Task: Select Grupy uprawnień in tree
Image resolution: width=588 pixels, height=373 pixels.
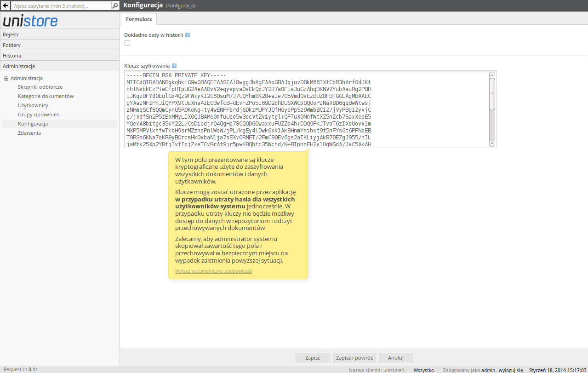Action: pyautogui.click(x=39, y=115)
